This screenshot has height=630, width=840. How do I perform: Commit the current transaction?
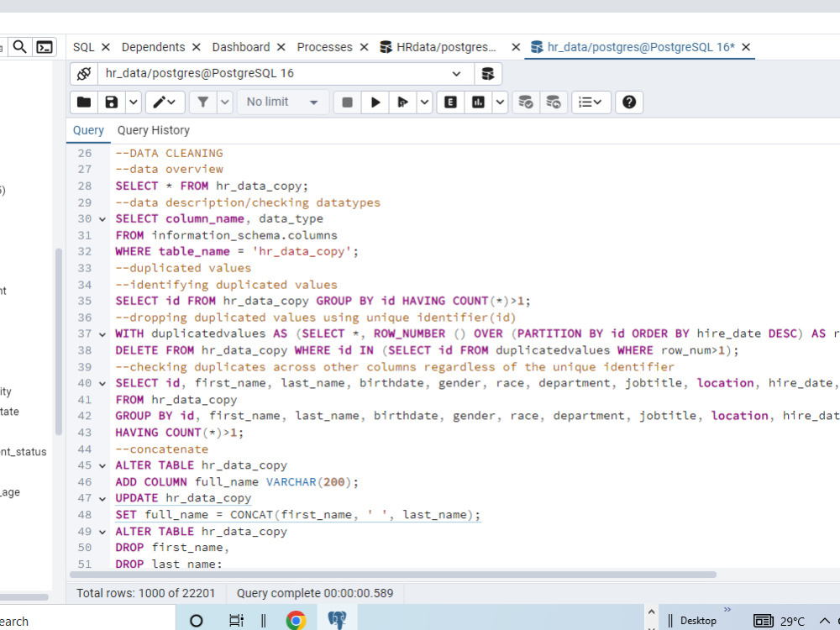pos(526,102)
